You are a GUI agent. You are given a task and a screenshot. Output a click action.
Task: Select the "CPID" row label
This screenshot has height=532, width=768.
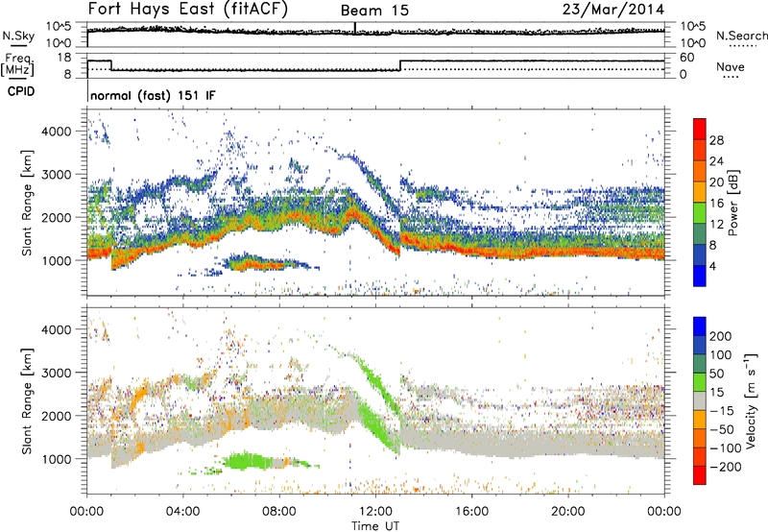pyautogui.click(x=21, y=91)
